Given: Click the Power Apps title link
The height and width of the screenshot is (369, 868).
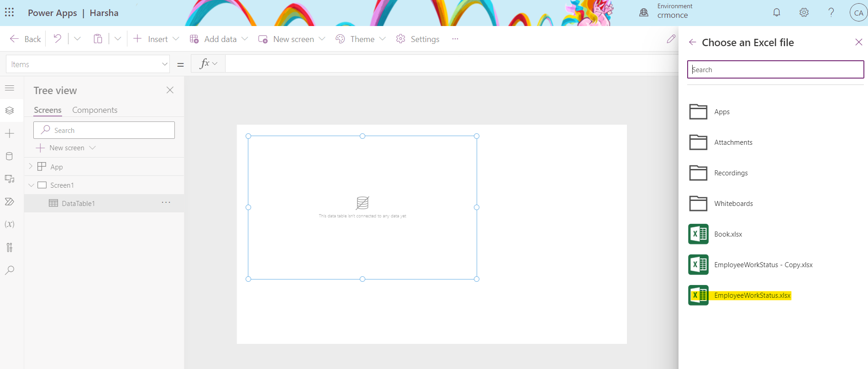Looking at the screenshot, I should 53,13.
